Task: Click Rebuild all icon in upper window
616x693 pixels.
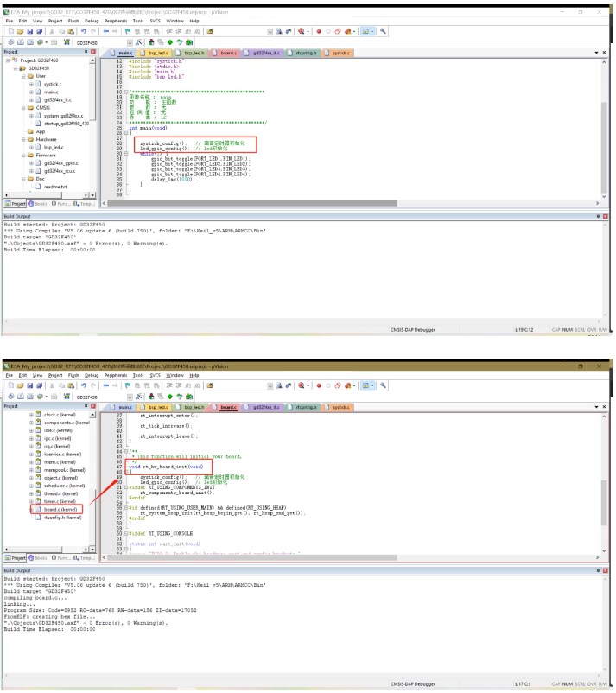Action: (29, 42)
